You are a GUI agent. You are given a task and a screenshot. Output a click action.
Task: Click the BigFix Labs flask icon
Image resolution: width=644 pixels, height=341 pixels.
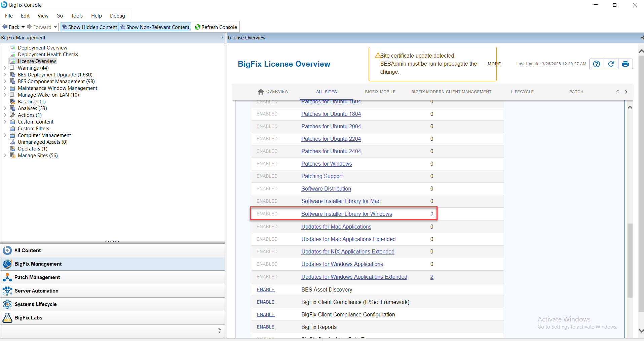7,317
